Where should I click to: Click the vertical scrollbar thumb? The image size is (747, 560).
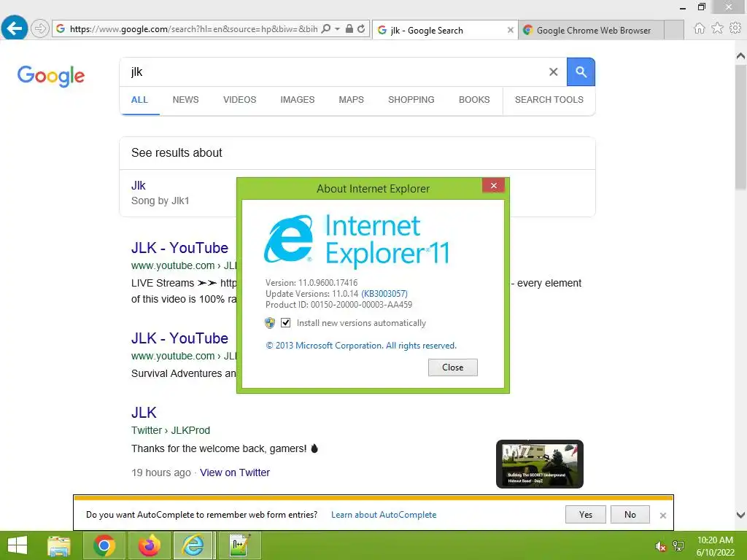(x=740, y=127)
